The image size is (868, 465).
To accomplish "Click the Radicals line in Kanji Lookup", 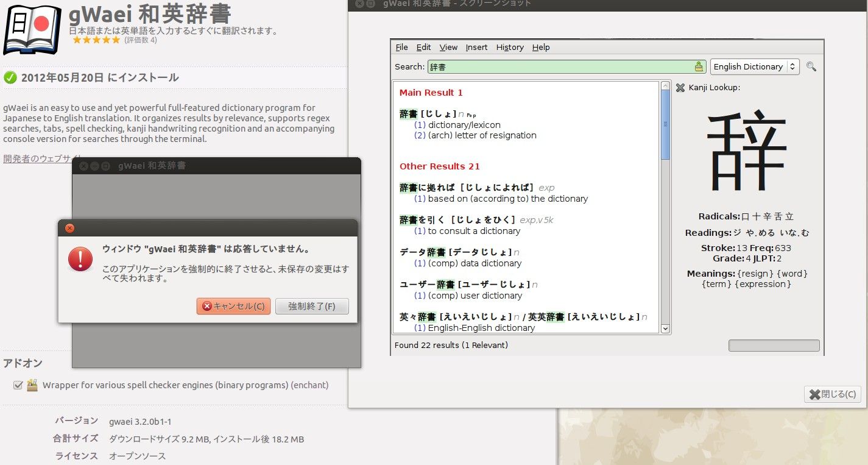I will (746, 216).
